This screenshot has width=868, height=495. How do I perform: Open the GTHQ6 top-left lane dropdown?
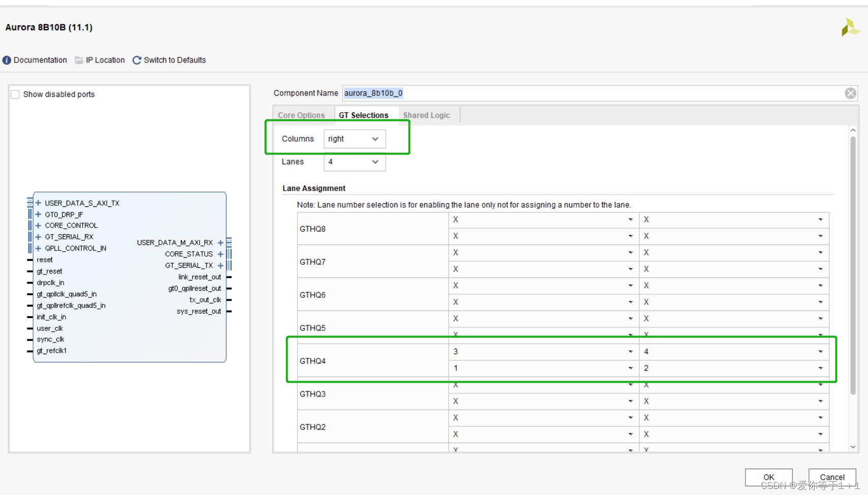pos(543,286)
